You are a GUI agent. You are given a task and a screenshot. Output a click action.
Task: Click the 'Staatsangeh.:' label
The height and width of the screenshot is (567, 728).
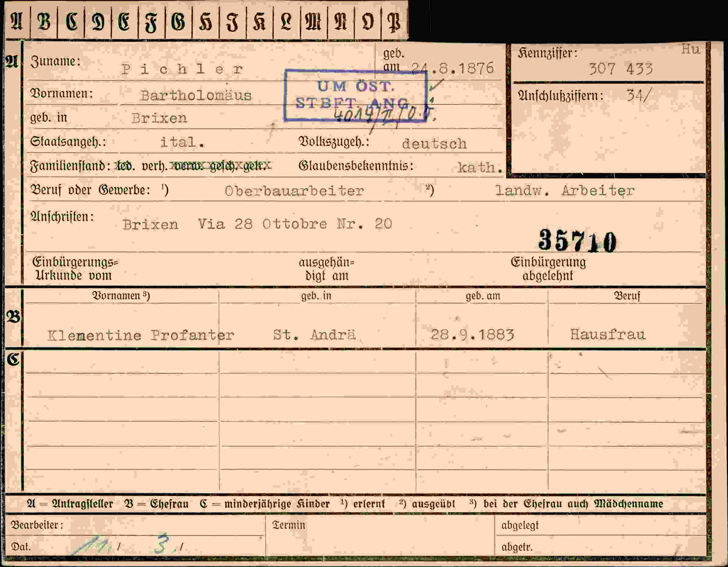point(68,142)
